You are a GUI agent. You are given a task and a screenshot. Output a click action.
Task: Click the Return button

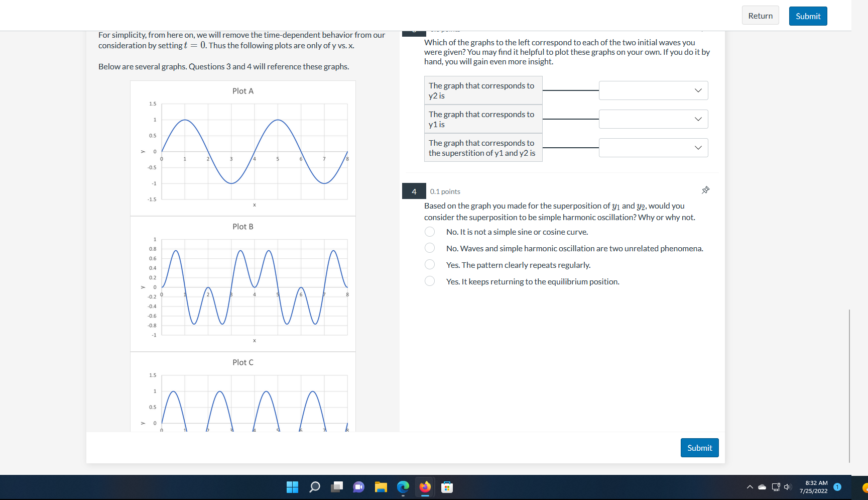click(x=760, y=16)
